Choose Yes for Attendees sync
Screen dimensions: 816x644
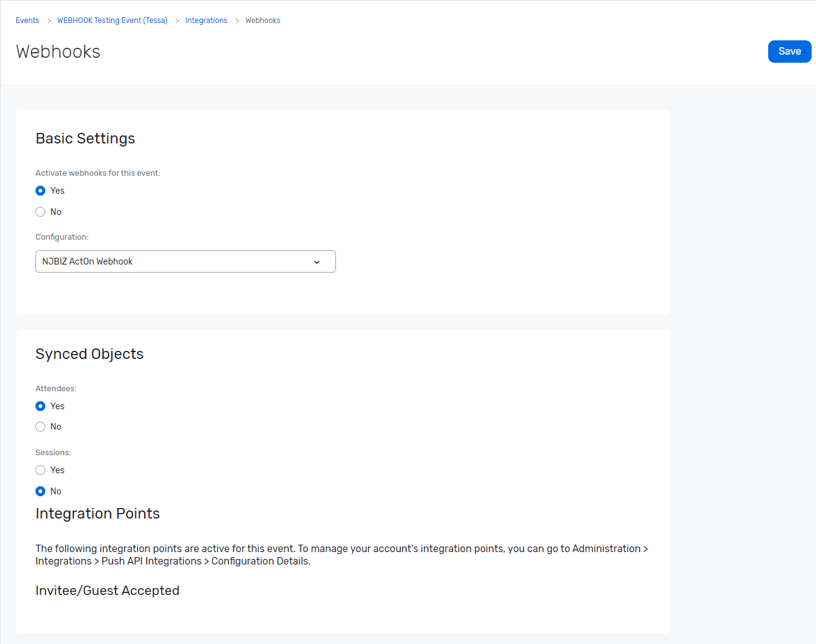click(40, 406)
